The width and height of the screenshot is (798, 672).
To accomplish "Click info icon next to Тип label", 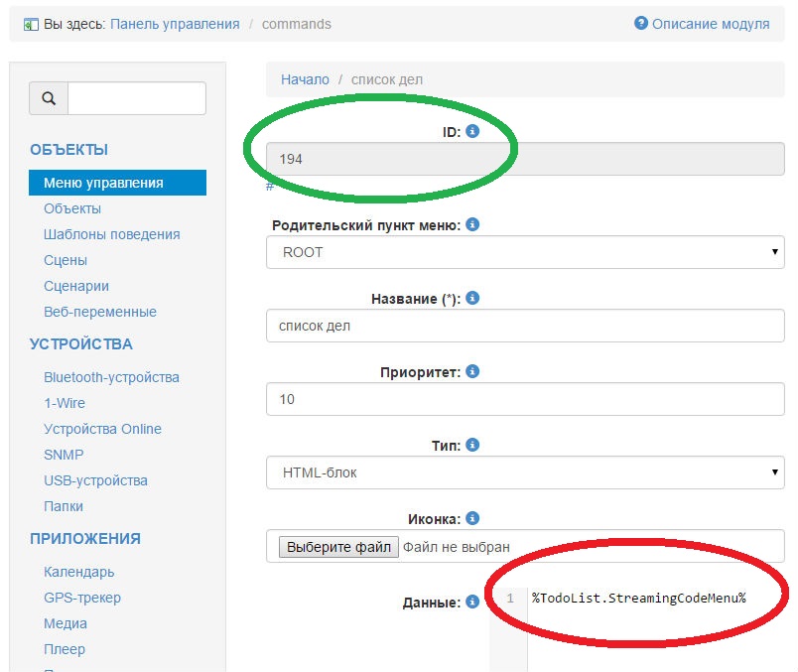I will pos(472,445).
